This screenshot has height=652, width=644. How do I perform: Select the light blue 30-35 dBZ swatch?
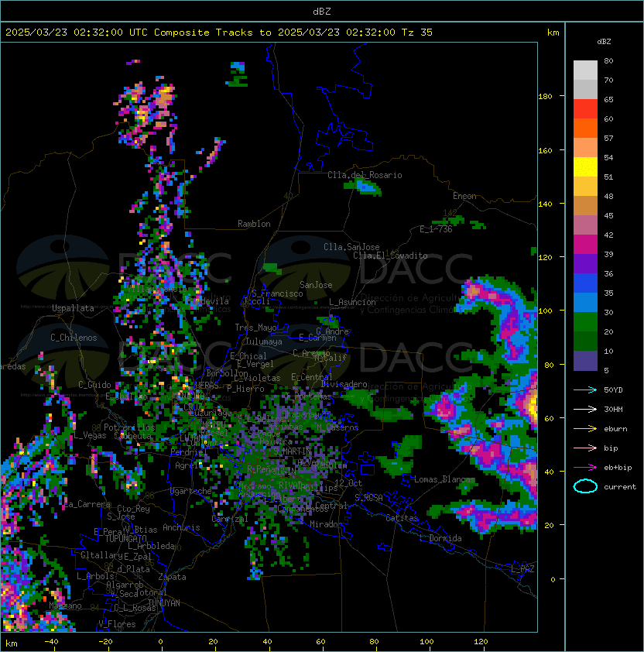(x=585, y=303)
